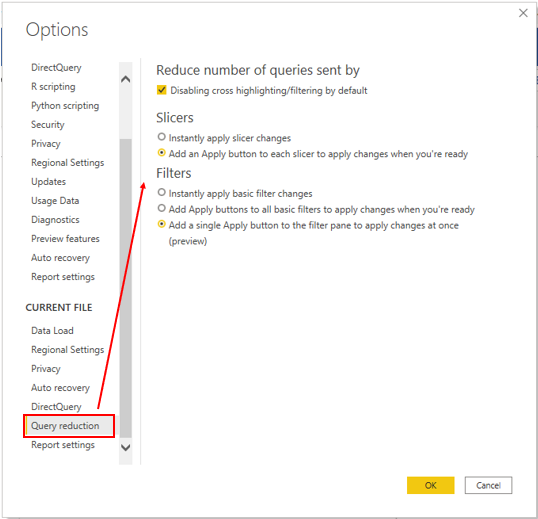Select Report settings below Query reduction
Viewport: 538px width, 519px height.
63,445
